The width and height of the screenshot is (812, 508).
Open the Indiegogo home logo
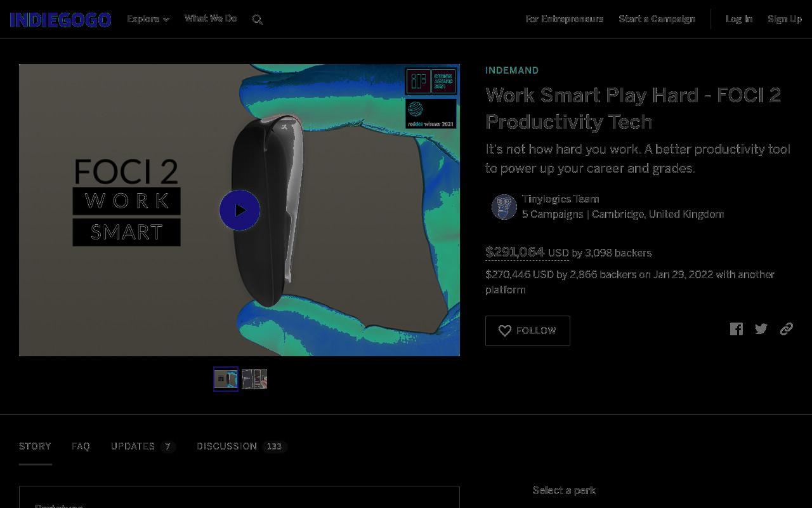[x=60, y=20]
